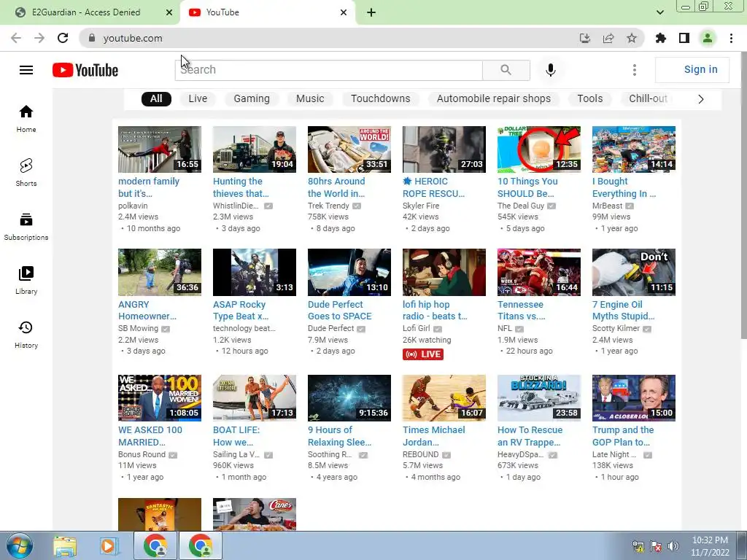Open 'Hunting the thieves that...' title
This screenshot has width=747, height=560.
click(241, 187)
